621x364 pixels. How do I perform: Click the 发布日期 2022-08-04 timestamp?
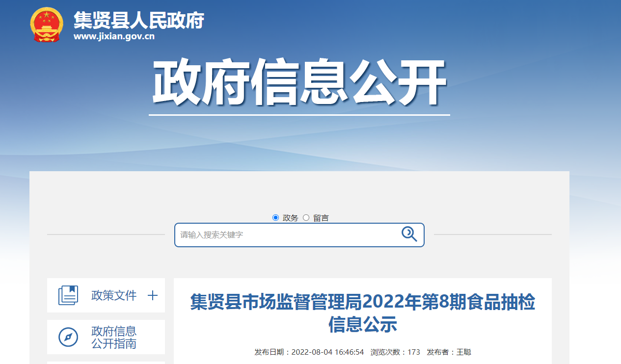coord(309,352)
